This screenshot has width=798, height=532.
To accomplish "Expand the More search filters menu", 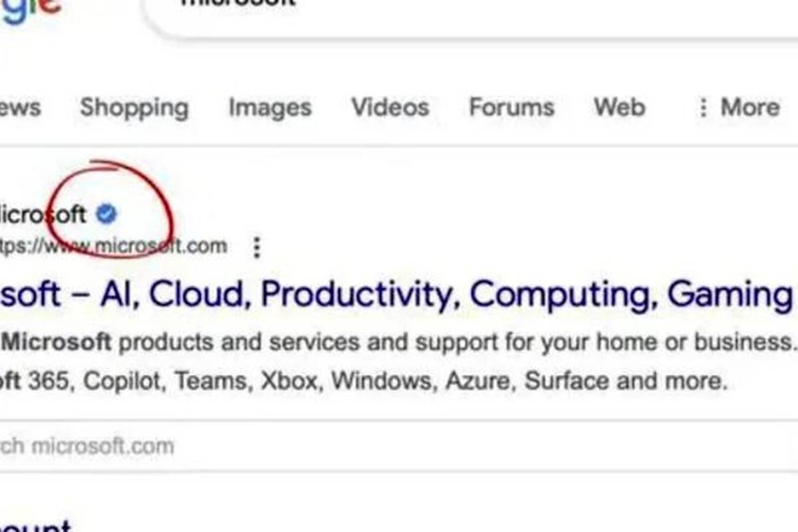I will [738, 108].
